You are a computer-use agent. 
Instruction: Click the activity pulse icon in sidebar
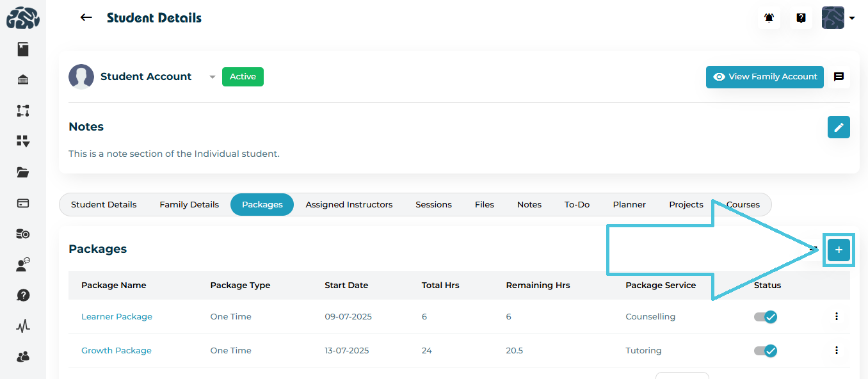pos(23,326)
